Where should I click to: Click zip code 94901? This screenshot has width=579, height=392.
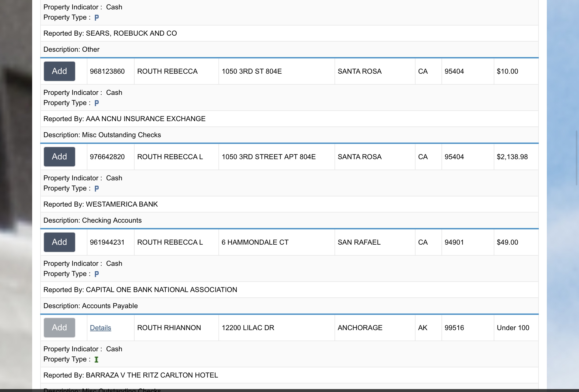point(454,242)
